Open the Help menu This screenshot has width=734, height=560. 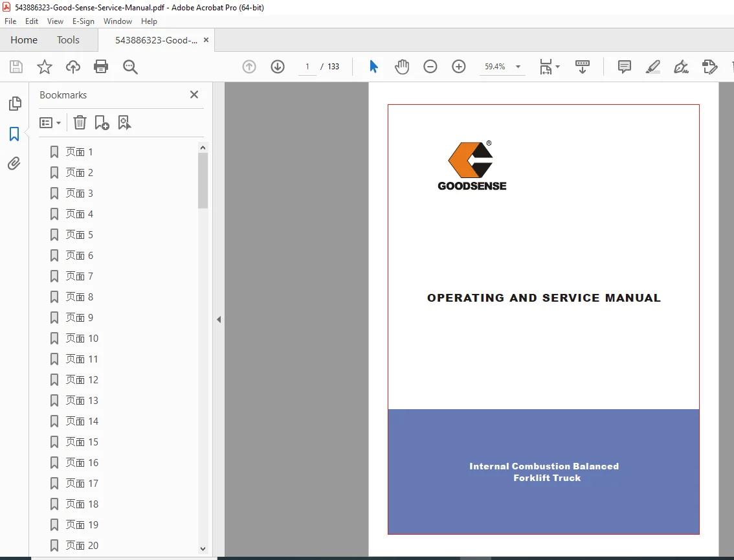149,21
